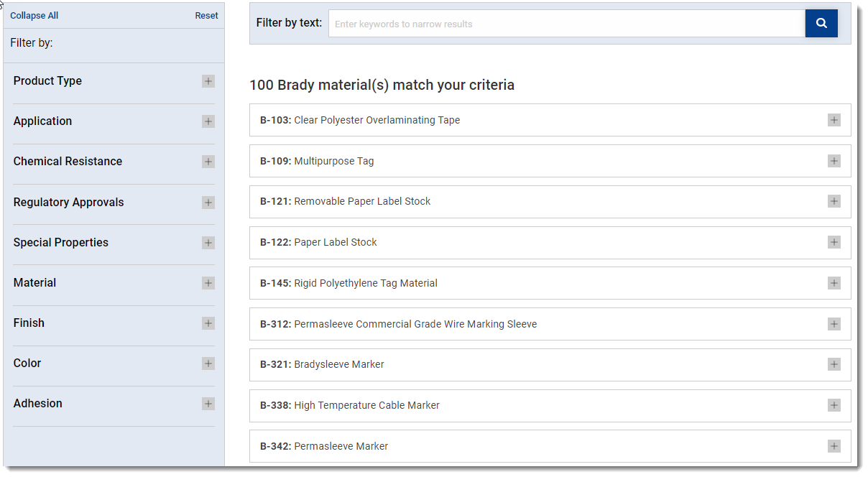Image resolution: width=868 pixels, height=477 pixels.
Task: Open B-122 Paper Label Stock entry
Action: click(x=550, y=242)
